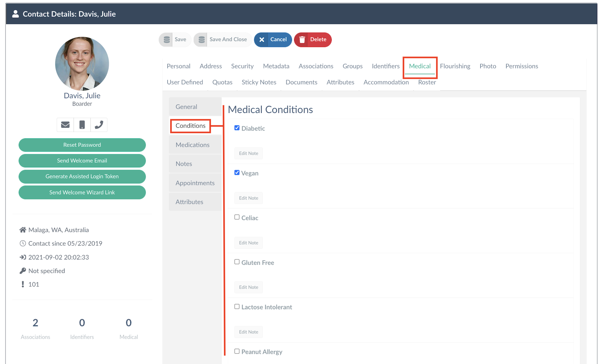This screenshot has width=600, height=364.
Task: Check the Celiac checkbox
Action: [237, 217]
